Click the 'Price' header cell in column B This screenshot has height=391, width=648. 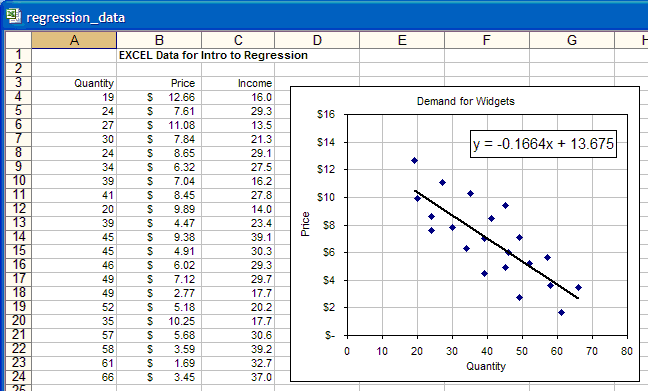(159, 83)
